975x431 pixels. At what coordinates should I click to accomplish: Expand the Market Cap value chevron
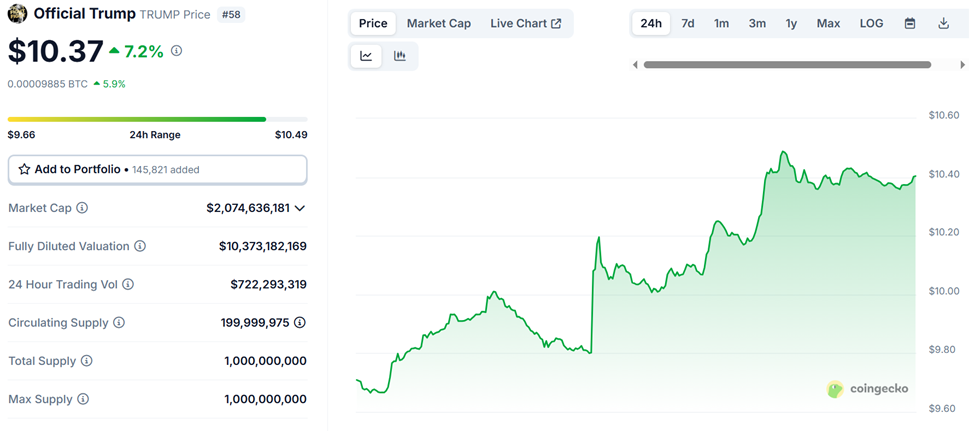(299, 208)
